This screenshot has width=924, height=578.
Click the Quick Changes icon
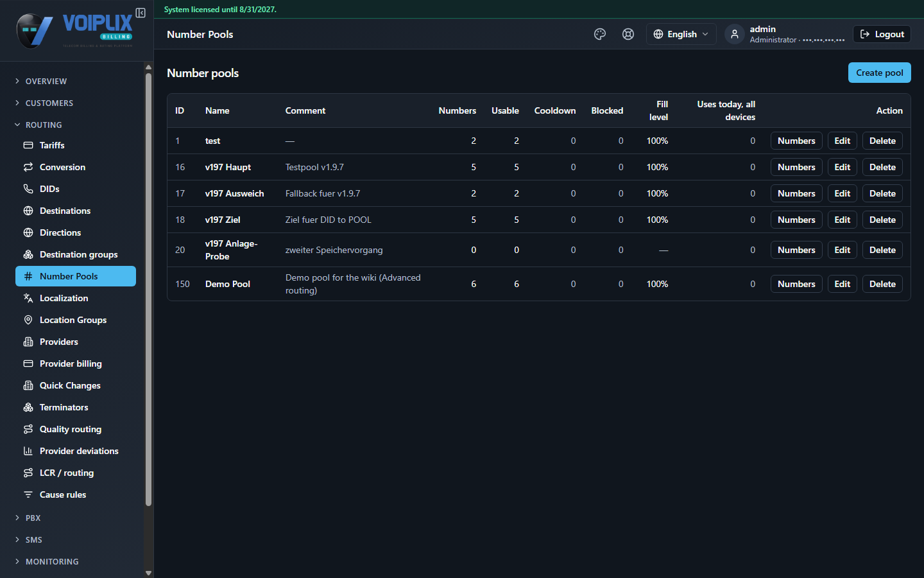(28, 385)
